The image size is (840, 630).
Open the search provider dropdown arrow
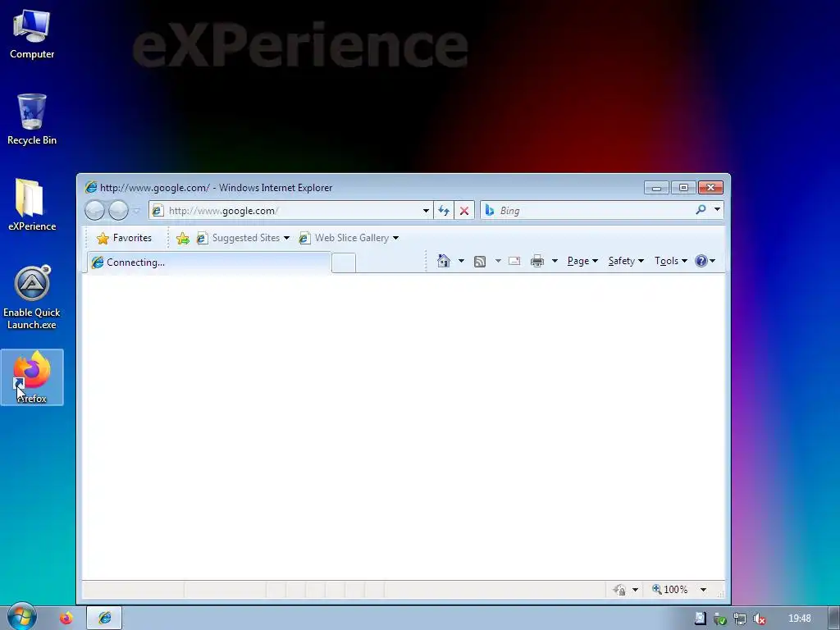point(717,210)
